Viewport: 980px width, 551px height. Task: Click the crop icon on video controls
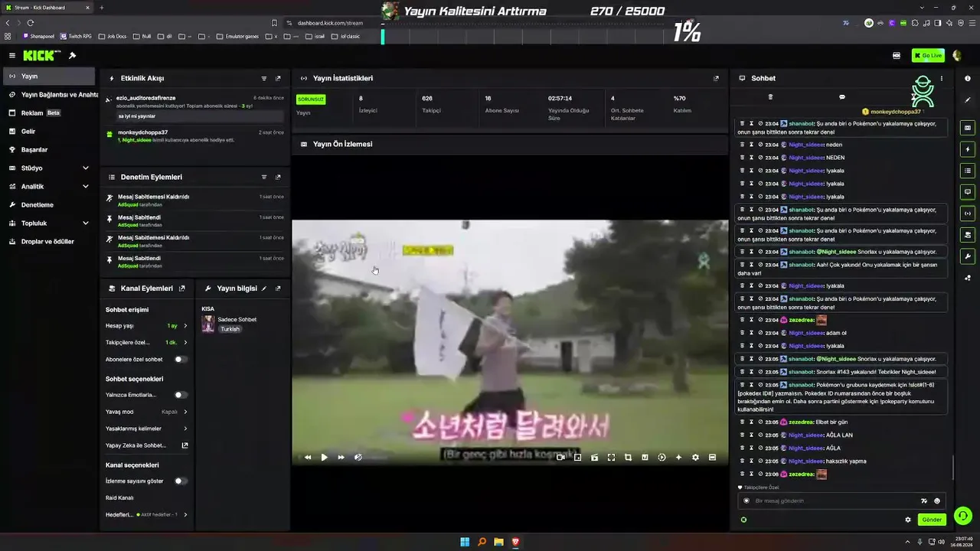(628, 458)
